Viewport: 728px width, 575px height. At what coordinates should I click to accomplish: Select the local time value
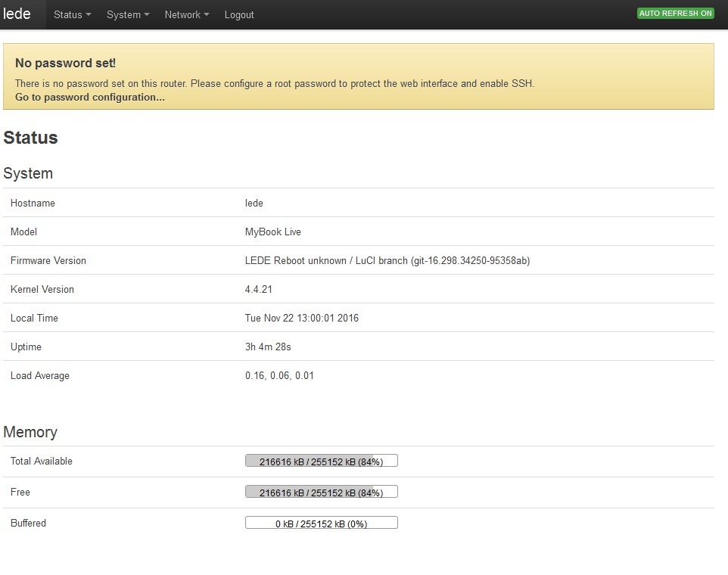(x=302, y=318)
